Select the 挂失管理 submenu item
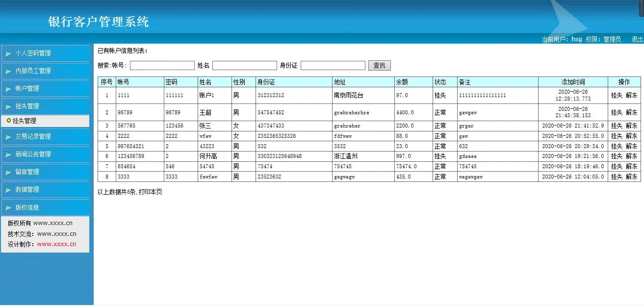 [25, 121]
